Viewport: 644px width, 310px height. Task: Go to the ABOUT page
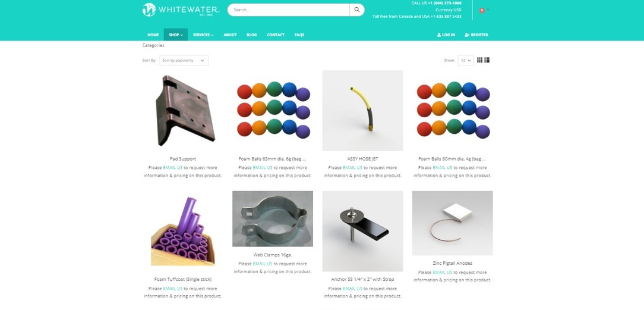click(x=230, y=35)
